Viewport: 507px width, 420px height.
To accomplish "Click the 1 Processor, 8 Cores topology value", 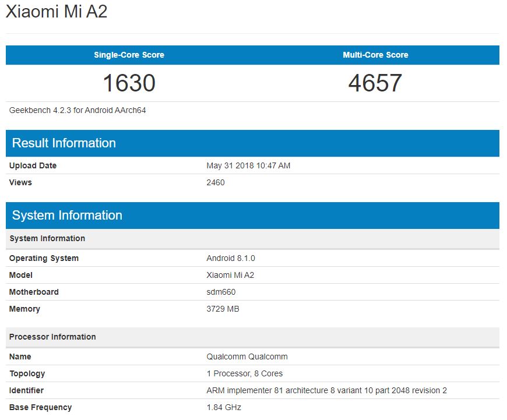I will point(245,373).
